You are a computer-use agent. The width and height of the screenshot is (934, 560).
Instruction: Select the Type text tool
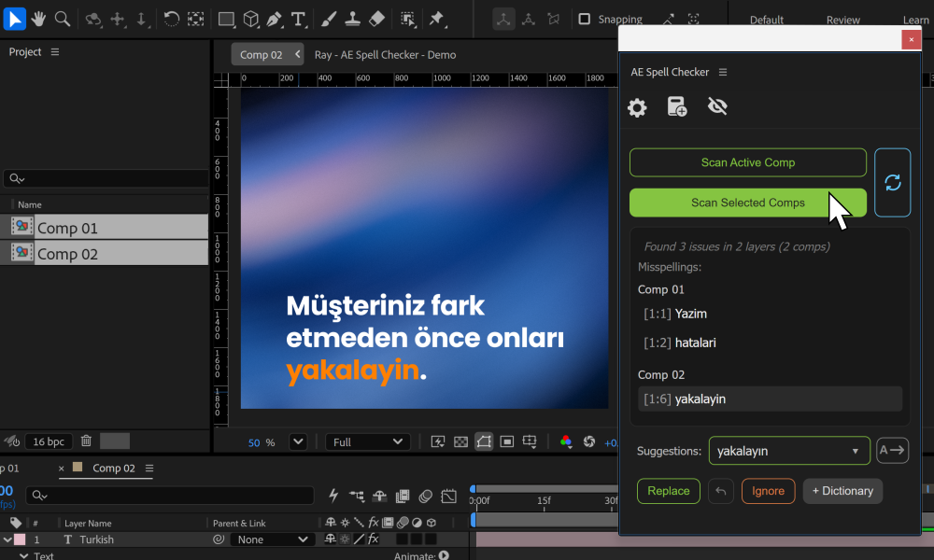[x=298, y=20]
